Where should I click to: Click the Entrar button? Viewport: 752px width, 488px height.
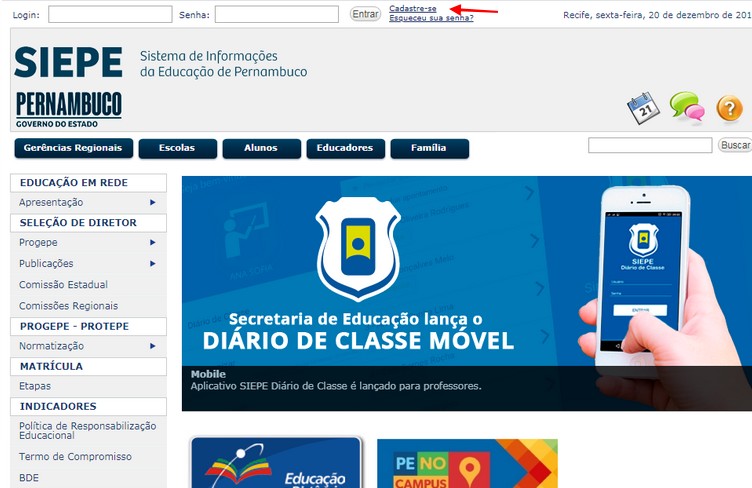365,14
